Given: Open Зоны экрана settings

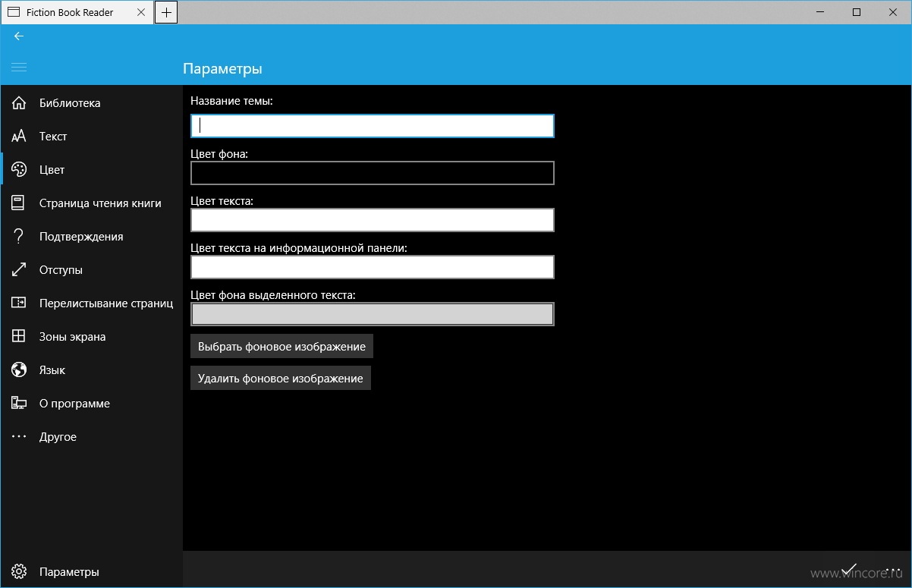Looking at the screenshot, I should coord(91,337).
